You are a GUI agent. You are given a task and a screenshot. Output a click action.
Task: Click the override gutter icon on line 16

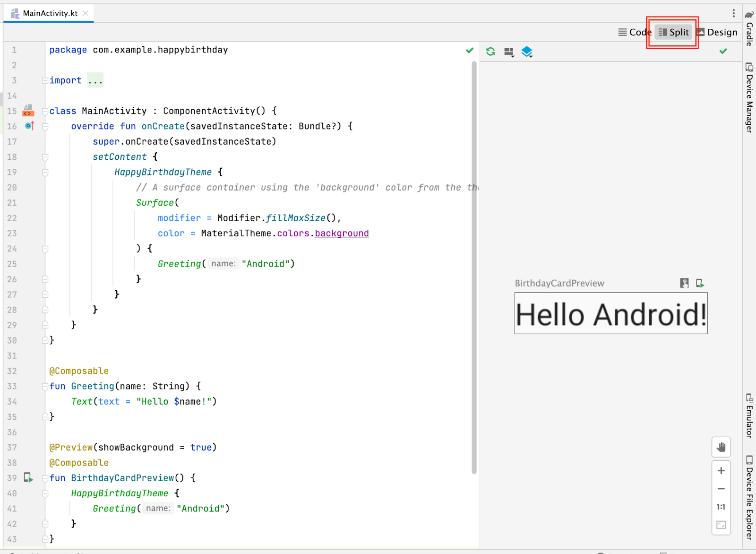(29, 126)
